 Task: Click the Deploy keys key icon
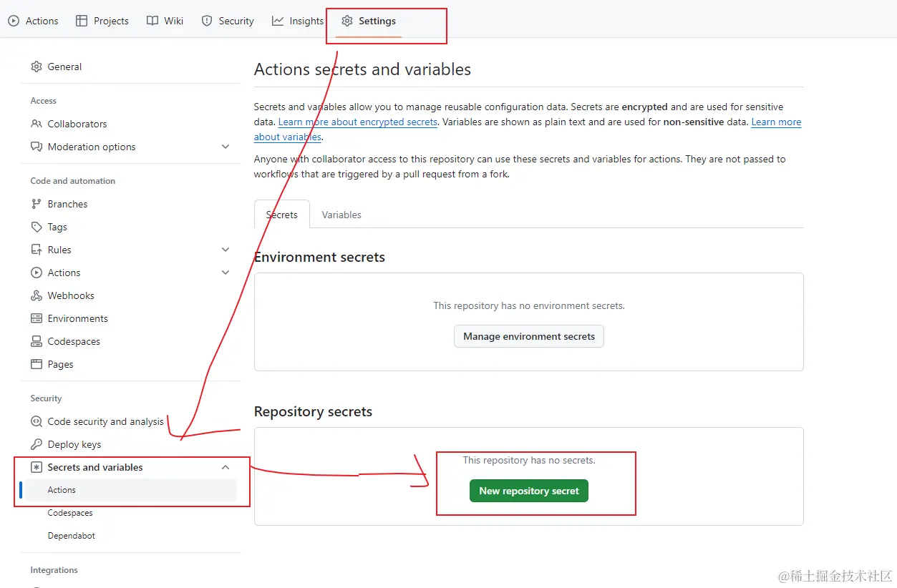(37, 444)
